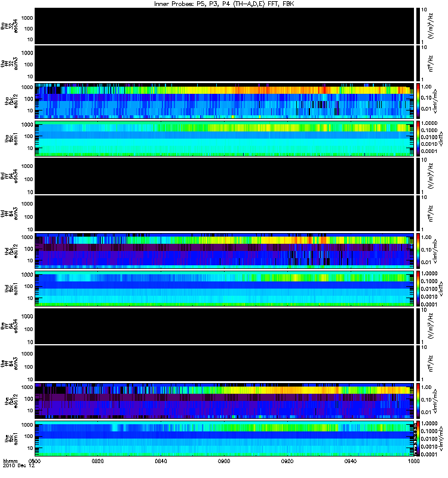Viewport: 448px width, 478px height.
Task: Click the thd fbk edc12 color bar
Action: click(418, 251)
